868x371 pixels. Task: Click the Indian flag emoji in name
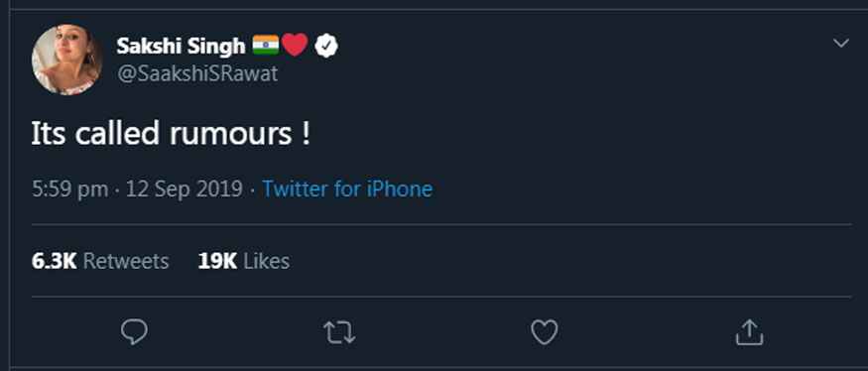click(x=266, y=46)
